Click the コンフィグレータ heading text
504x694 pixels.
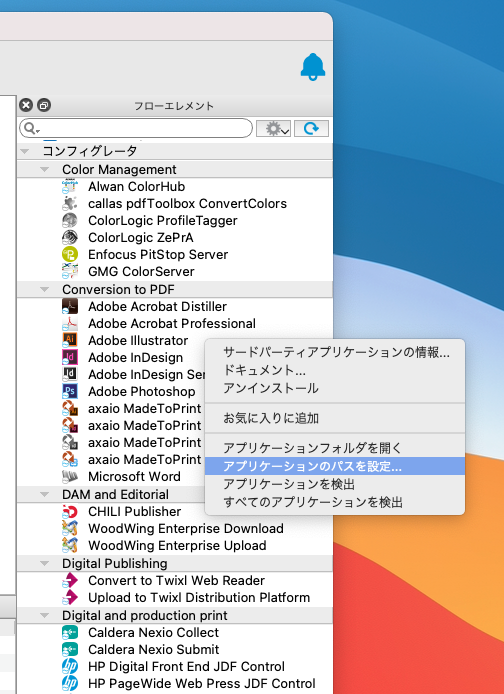pyautogui.click(x=89, y=151)
